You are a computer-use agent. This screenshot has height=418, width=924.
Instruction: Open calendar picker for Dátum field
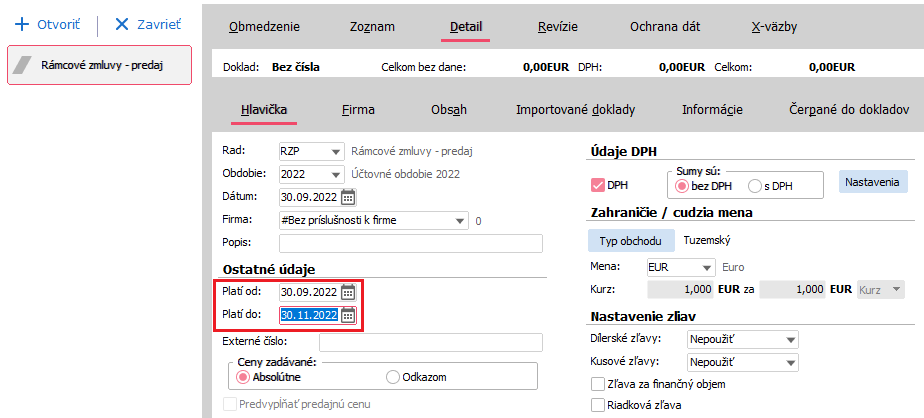coord(348,196)
